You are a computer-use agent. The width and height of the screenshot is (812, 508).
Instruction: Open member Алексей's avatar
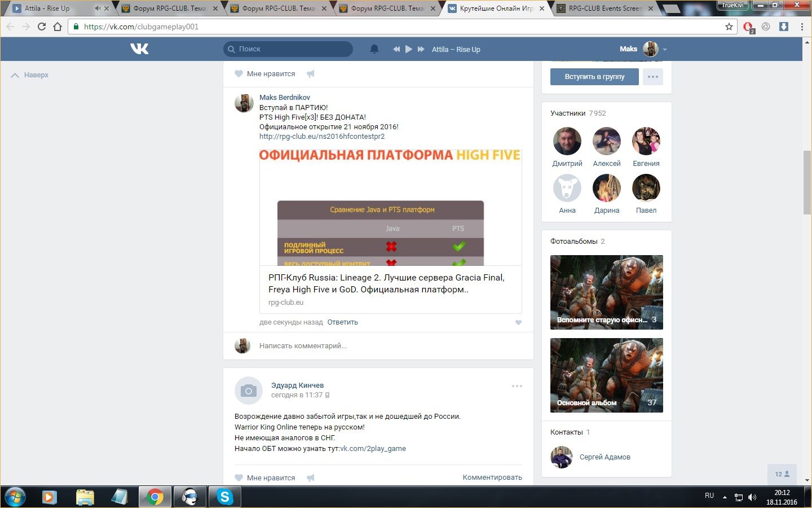pyautogui.click(x=607, y=141)
